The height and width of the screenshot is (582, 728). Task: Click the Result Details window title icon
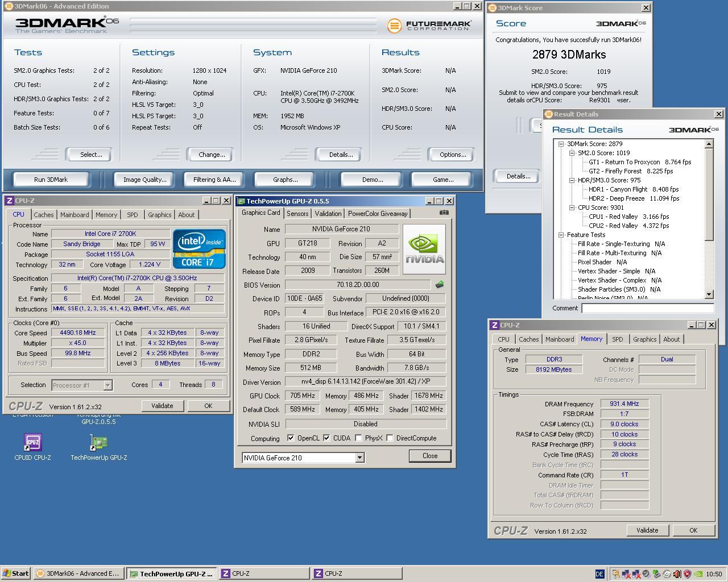click(549, 114)
